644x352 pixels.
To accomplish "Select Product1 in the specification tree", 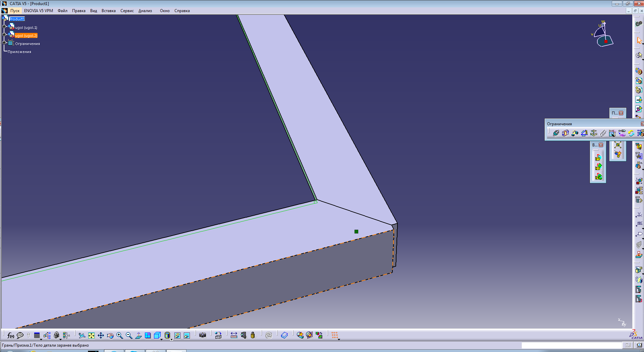I will coord(17,19).
